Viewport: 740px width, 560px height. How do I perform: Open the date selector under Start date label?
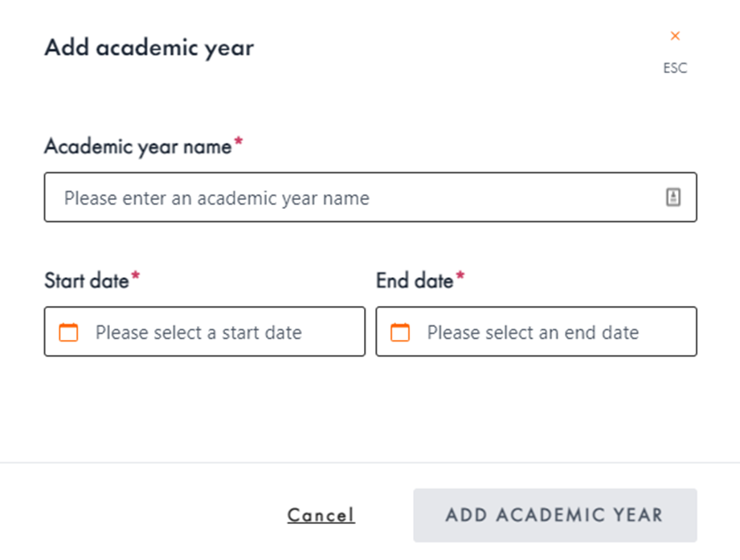click(201, 332)
